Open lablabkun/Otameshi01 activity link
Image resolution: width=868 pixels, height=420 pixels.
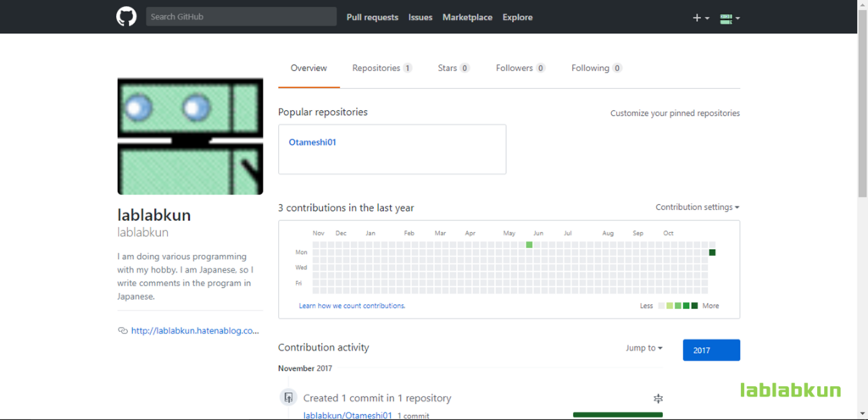[x=348, y=416]
